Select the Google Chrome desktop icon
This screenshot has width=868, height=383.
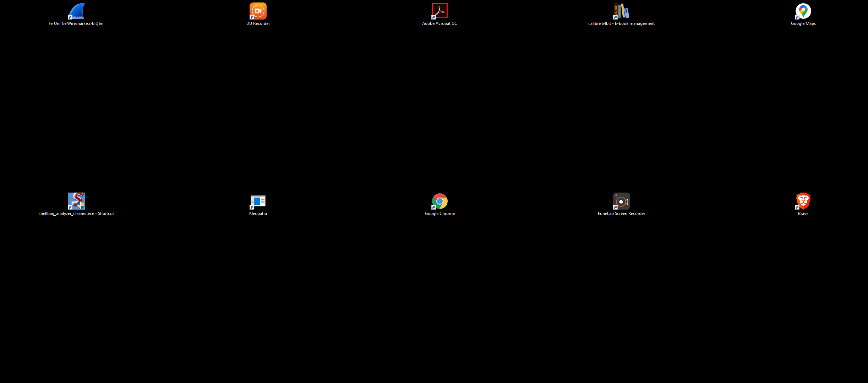tap(440, 201)
